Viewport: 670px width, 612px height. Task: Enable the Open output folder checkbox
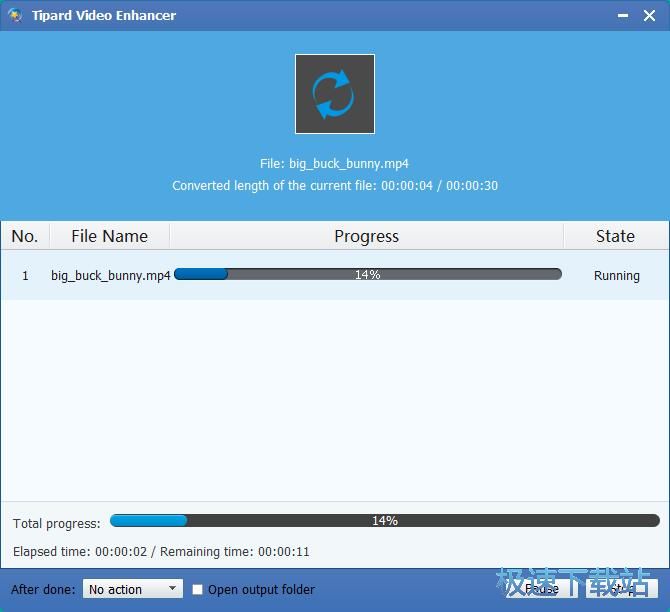point(197,589)
